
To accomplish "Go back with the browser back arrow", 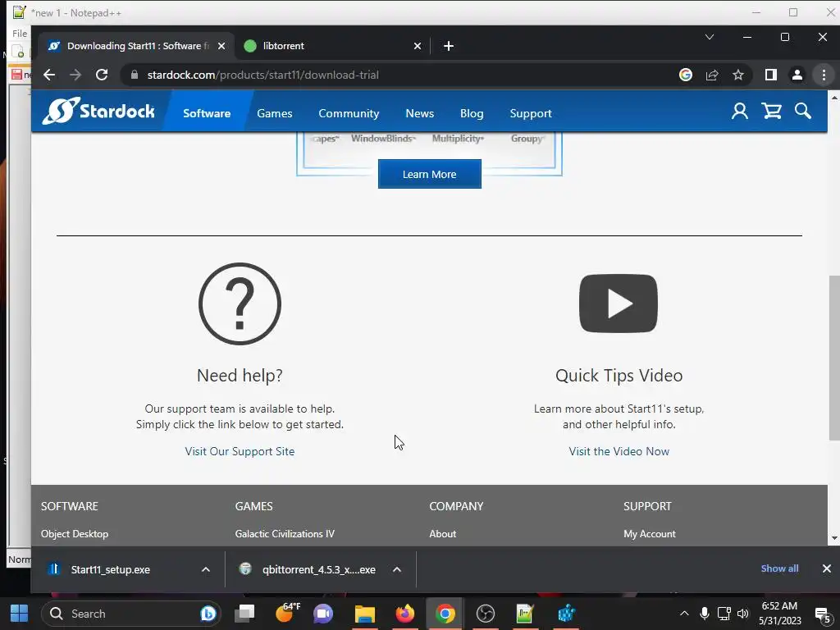I will (x=49, y=75).
